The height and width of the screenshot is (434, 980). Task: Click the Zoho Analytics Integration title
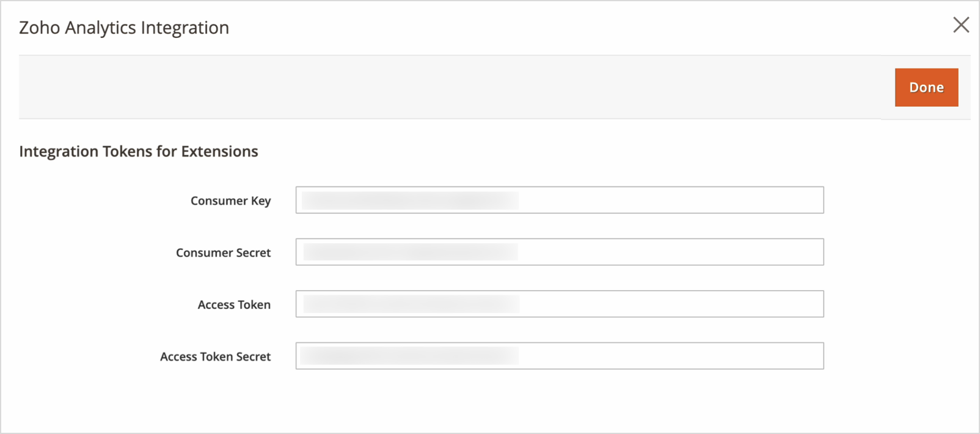pos(124,28)
